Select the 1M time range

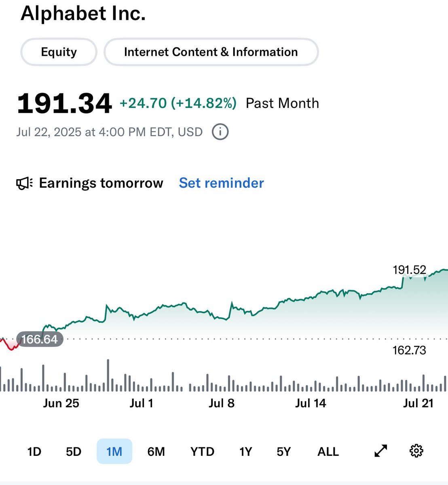[x=114, y=451]
